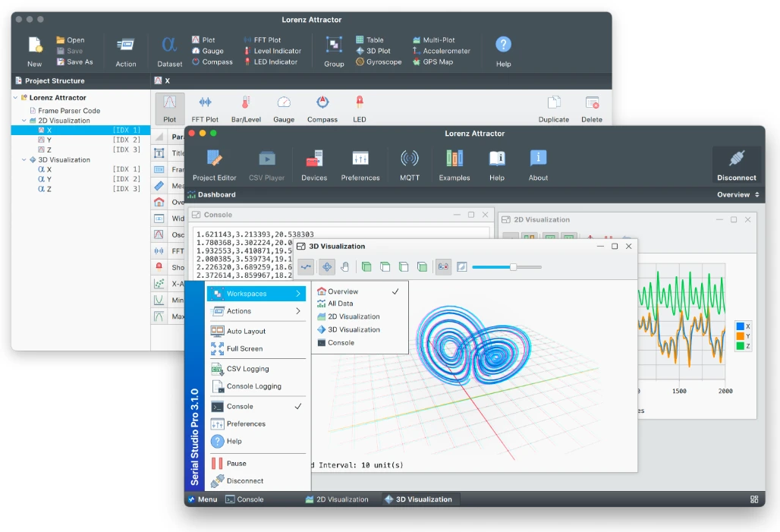780x532 pixels.
Task: Collapse the 3D Visualization tree group
Action: (24, 159)
